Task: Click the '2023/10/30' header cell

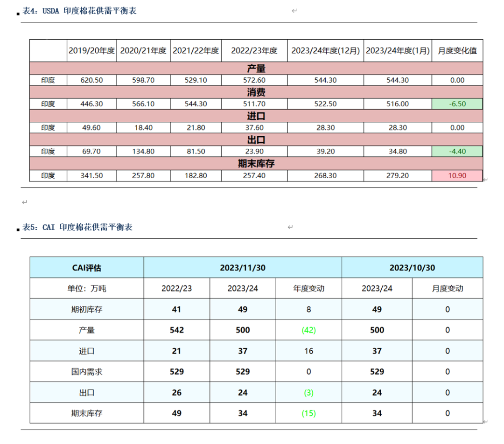Action: point(413,268)
